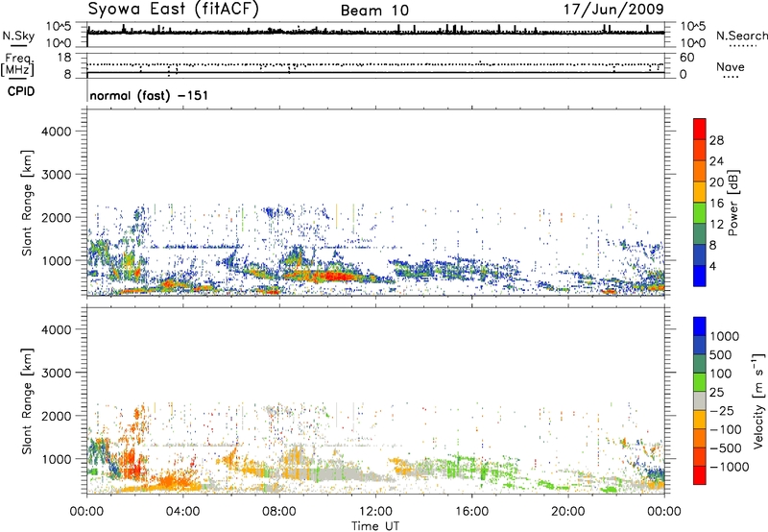Click the 'Time UT' axis title
768x532 pixels.
[375, 526]
